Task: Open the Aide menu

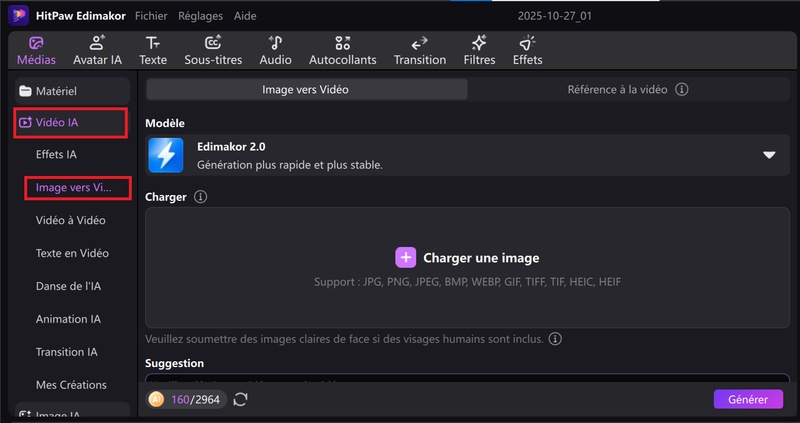Action: (x=245, y=16)
